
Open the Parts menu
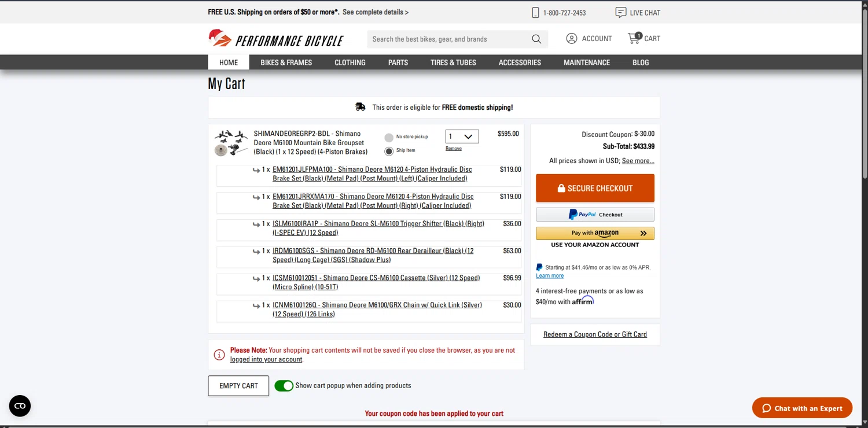point(398,62)
